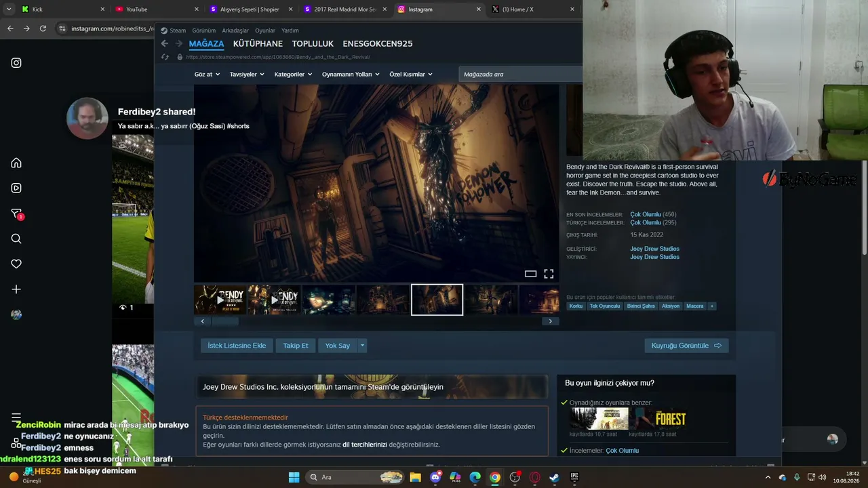Open Opera browser from the taskbar
The height and width of the screenshot is (488, 868).
(x=535, y=477)
